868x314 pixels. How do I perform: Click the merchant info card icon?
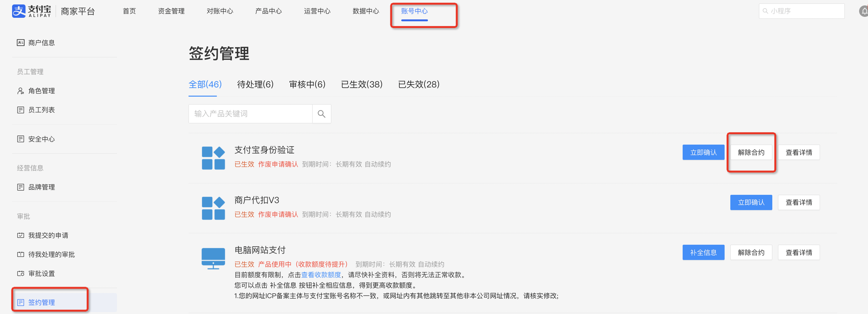tap(21, 43)
